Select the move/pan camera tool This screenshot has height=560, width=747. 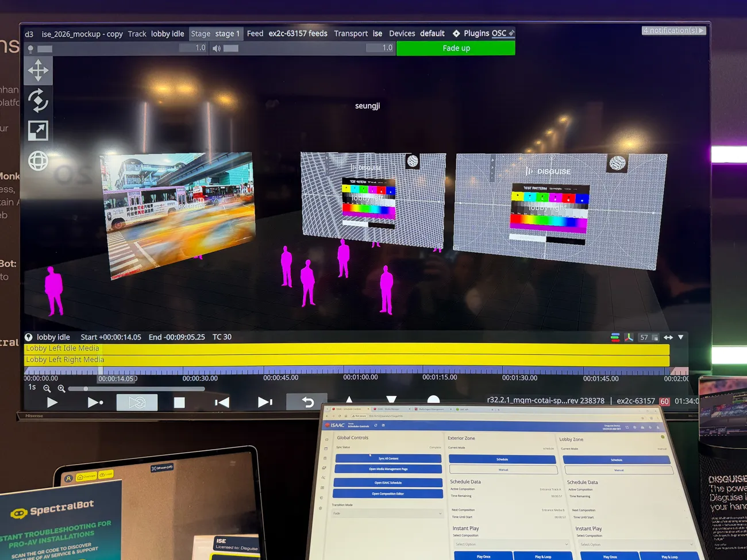tap(38, 71)
